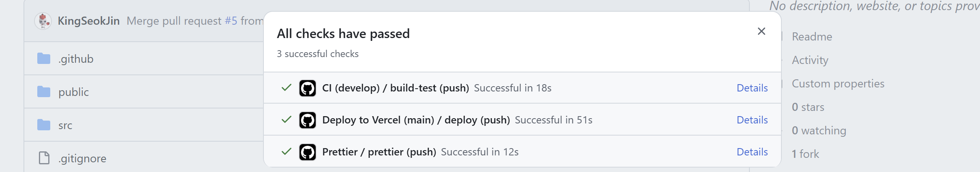Open Custom properties sidebar link
980x172 pixels.
point(838,83)
